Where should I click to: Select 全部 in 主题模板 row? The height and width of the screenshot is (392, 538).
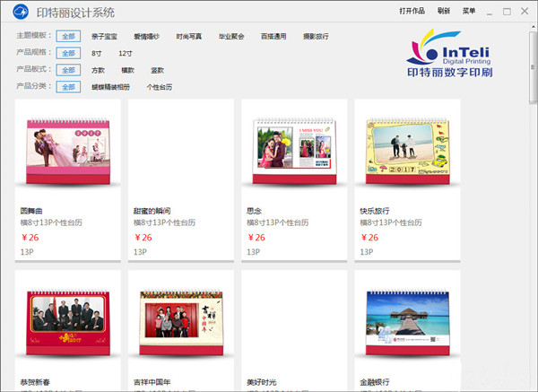coord(68,36)
